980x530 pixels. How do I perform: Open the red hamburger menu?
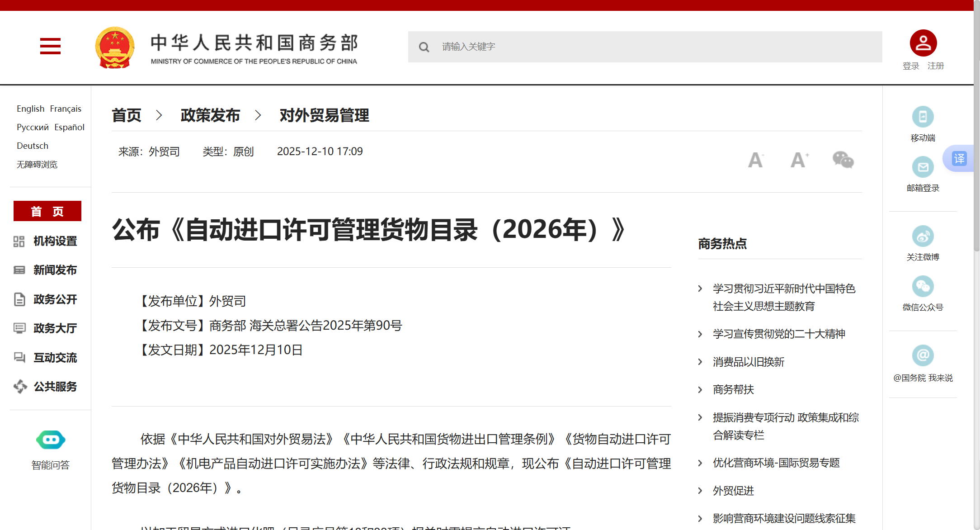click(x=50, y=46)
